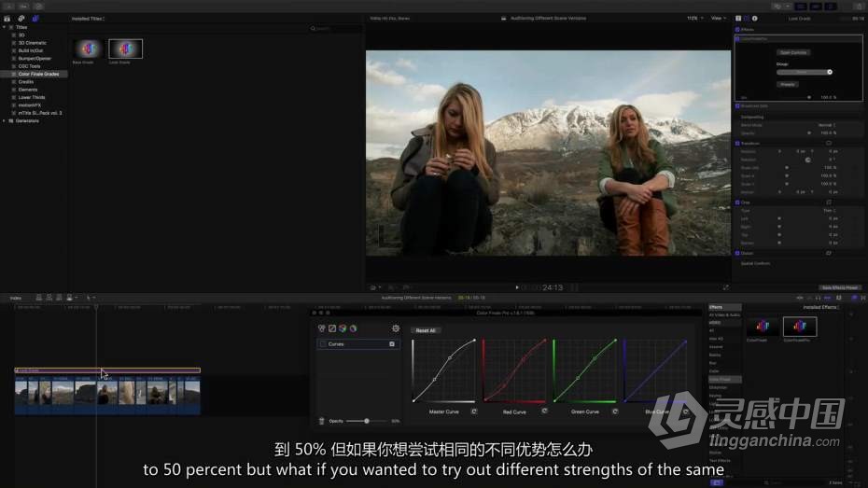The image size is (868, 488).
Task: Toggle the Transform checkbox
Action: pos(737,144)
